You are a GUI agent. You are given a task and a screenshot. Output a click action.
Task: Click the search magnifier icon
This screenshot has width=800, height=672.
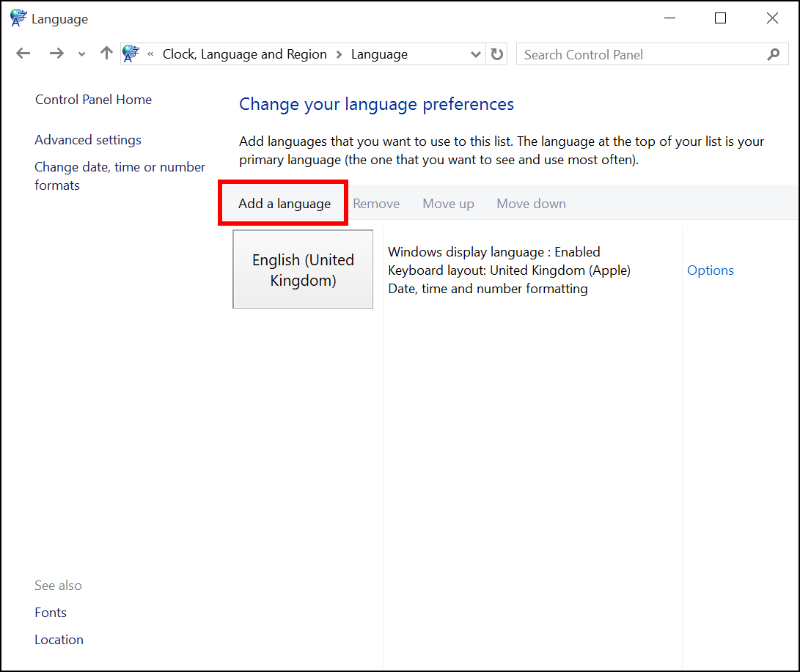pos(774,54)
